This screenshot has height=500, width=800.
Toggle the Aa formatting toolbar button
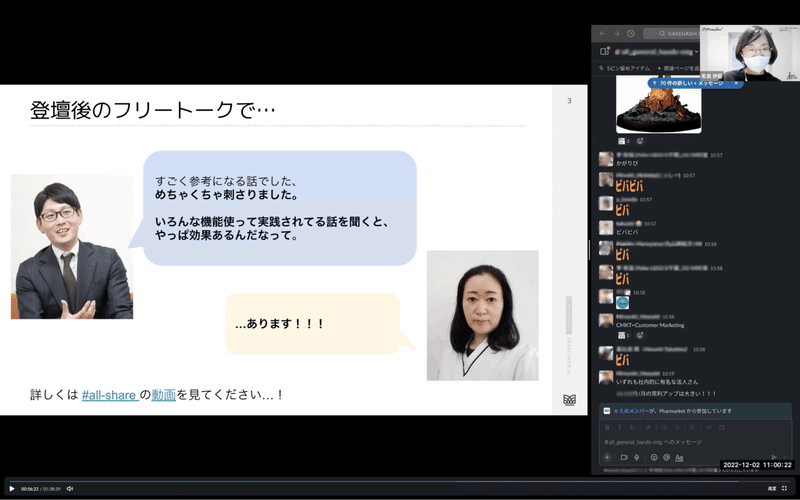(x=679, y=458)
